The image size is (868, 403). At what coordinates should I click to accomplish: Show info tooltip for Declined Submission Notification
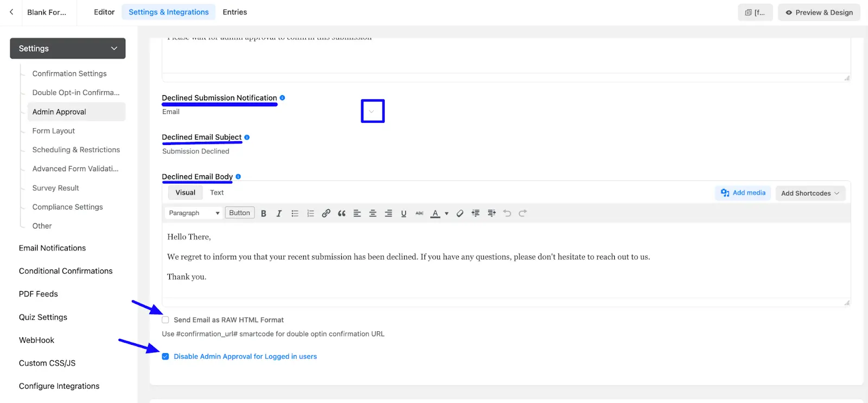tap(282, 98)
